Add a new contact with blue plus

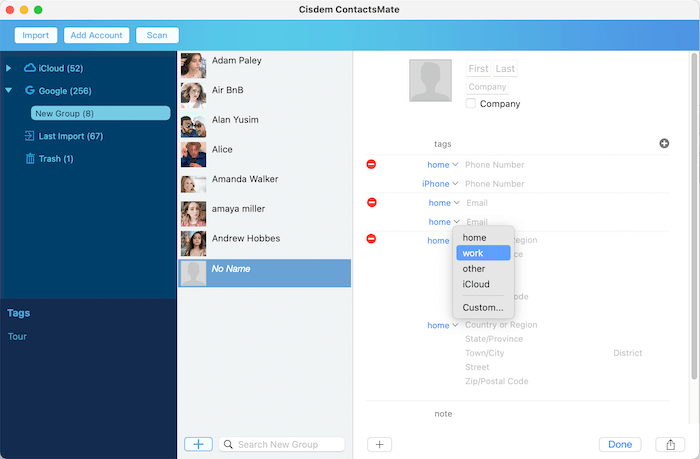[198, 444]
